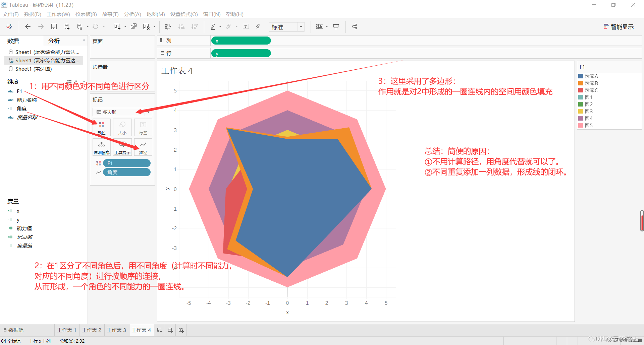Click the swap rows and columns icon
Viewport: 644px width, 345px height.
168,26
